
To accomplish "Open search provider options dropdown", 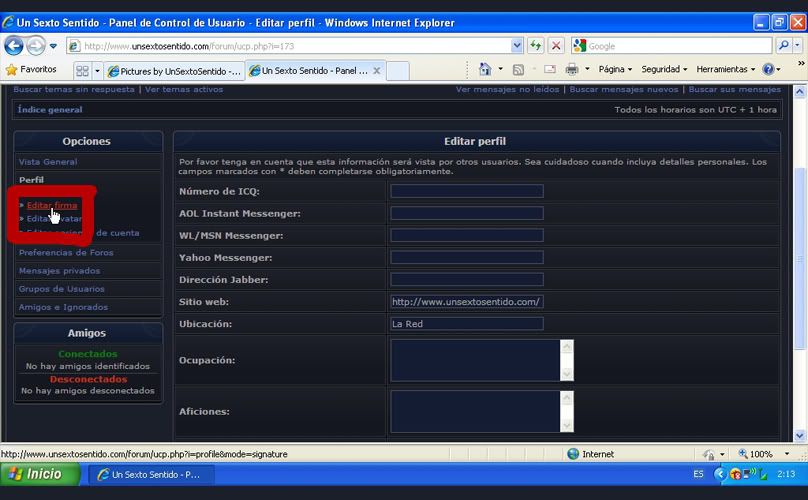I will [x=797, y=46].
